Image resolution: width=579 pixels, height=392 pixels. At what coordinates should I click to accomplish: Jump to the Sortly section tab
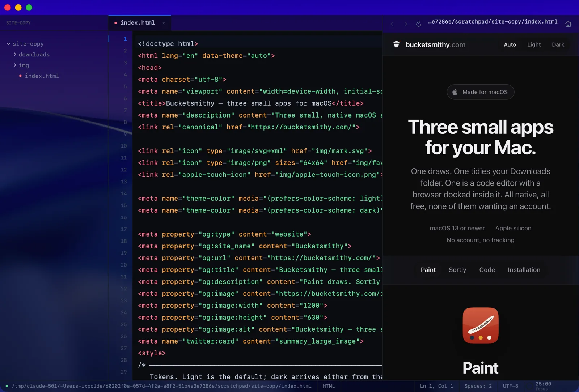457,270
